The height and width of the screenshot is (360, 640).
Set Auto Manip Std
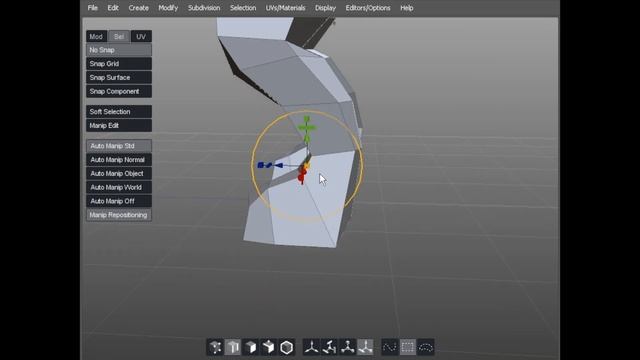coord(119,146)
